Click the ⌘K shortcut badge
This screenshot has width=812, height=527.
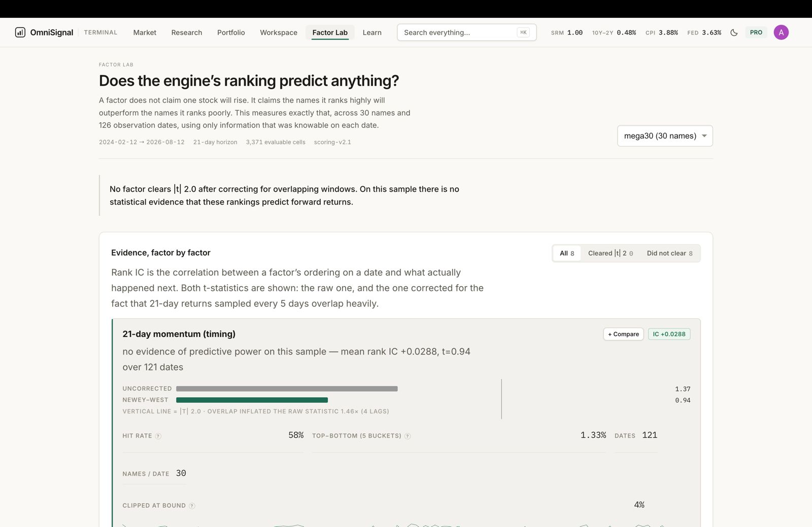(x=523, y=32)
